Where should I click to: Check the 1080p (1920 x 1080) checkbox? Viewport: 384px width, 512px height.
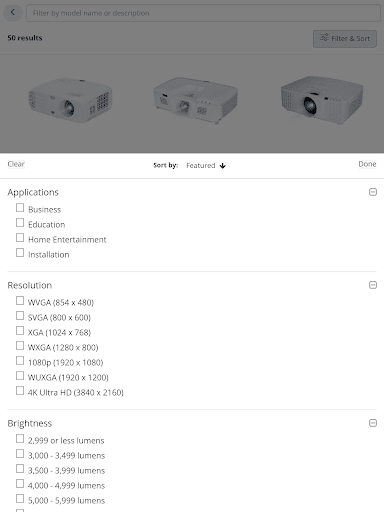click(20, 361)
